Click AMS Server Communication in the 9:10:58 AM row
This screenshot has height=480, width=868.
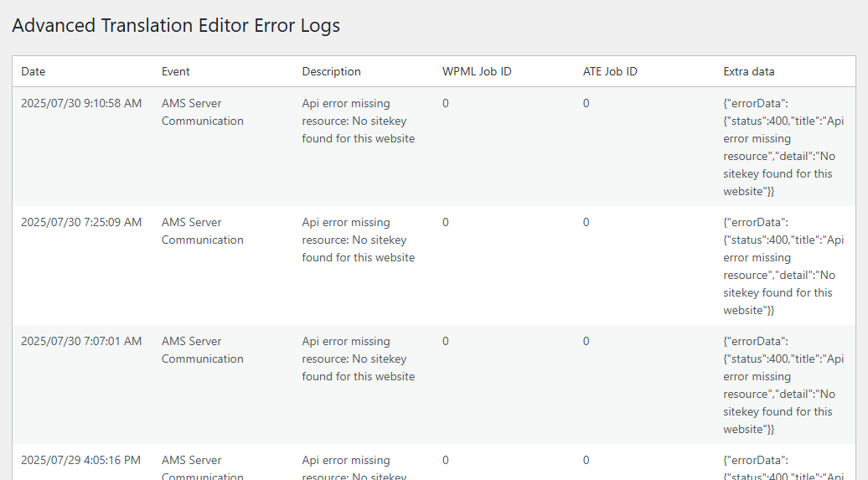tap(203, 112)
